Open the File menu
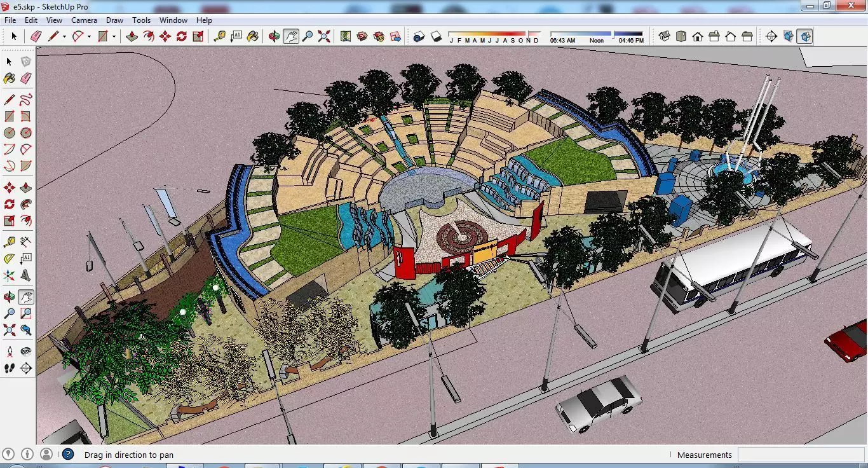The image size is (868, 468). [x=10, y=20]
